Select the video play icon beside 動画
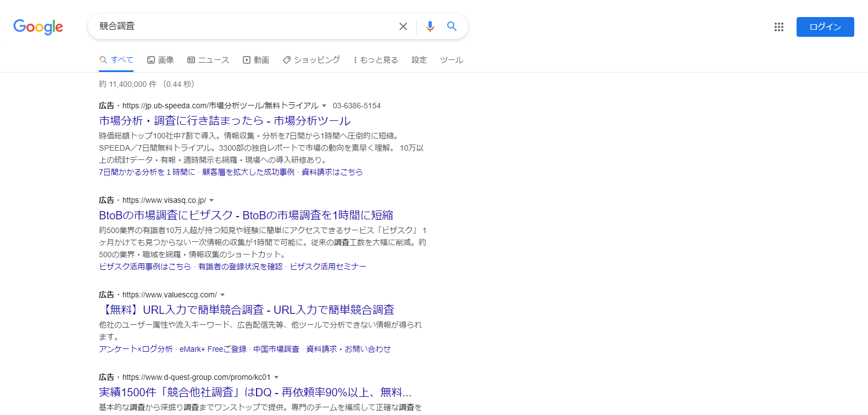868x415 pixels. tap(247, 60)
